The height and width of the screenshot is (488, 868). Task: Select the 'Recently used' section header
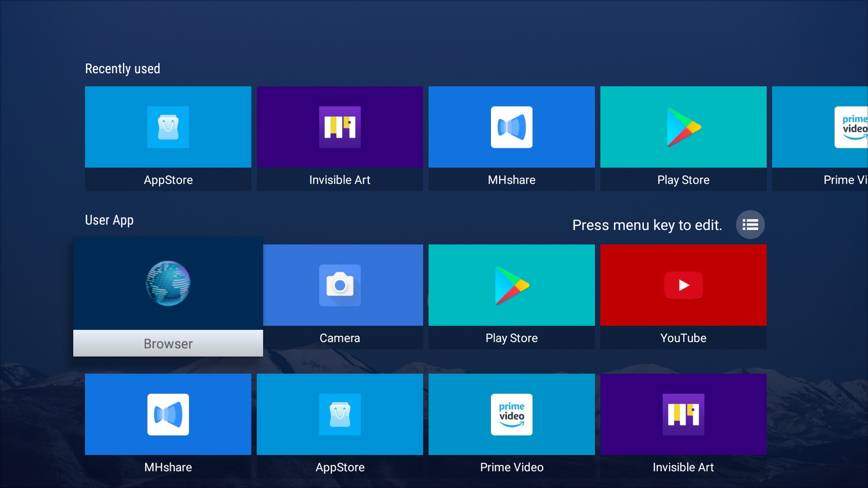pos(122,69)
